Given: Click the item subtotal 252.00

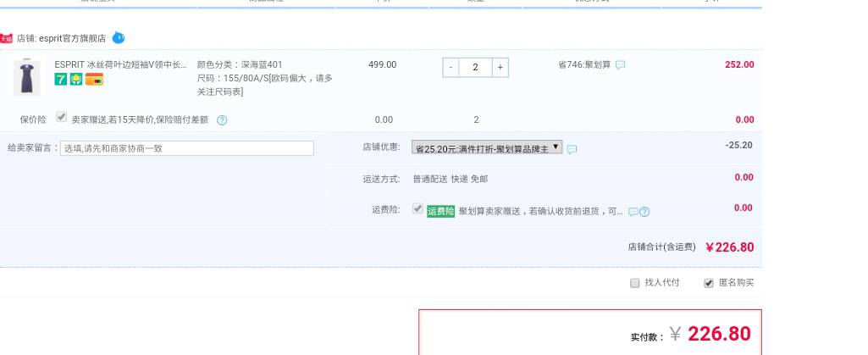Looking at the screenshot, I should click(x=739, y=64).
